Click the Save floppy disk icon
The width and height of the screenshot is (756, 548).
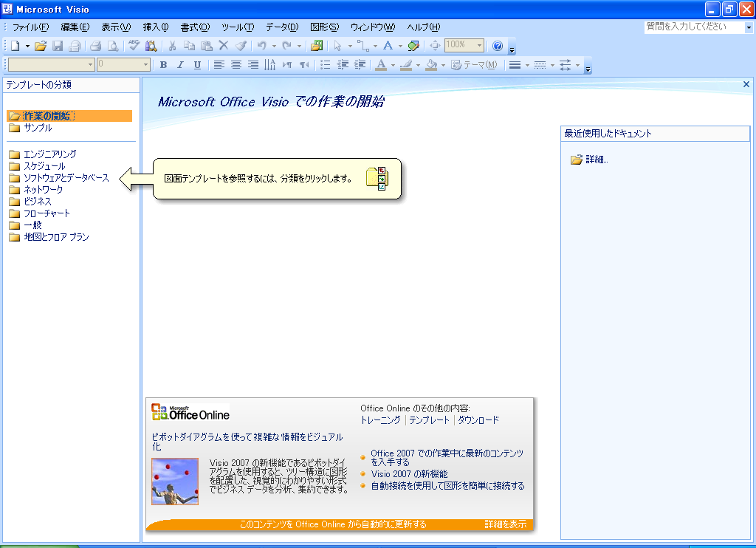pyautogui.click(x=58, y=46)
